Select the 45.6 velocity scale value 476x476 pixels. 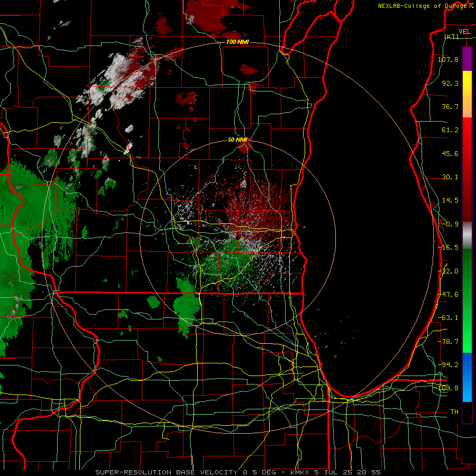(x=450, y=153)
